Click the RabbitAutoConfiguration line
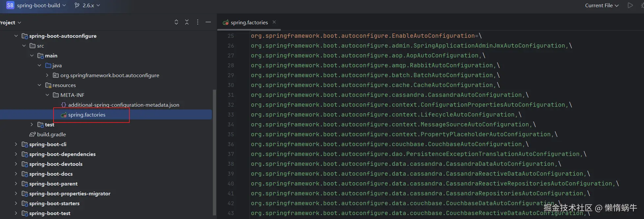This screenshot has width=644, height=219. (x=375, y=65)
